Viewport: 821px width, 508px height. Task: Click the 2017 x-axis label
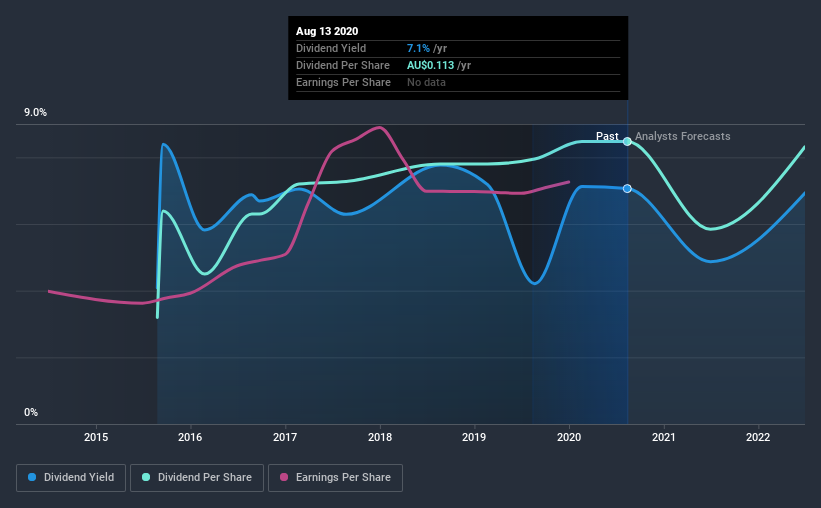pyautogui.click(x=285, y=437)
